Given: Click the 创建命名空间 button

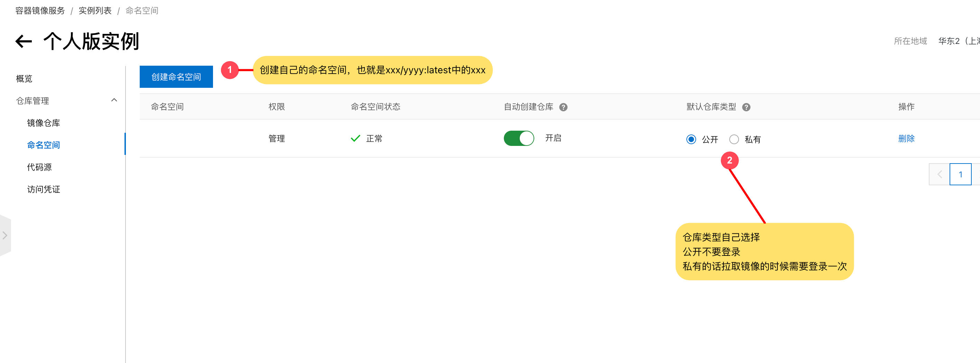Looking at the screenshot, I should [x=176, y=77].
